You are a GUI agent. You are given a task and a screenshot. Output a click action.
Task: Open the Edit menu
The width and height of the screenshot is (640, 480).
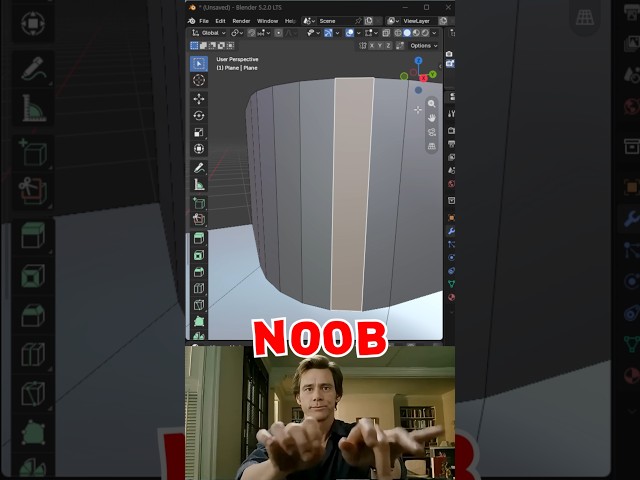(x=220, y=21)
